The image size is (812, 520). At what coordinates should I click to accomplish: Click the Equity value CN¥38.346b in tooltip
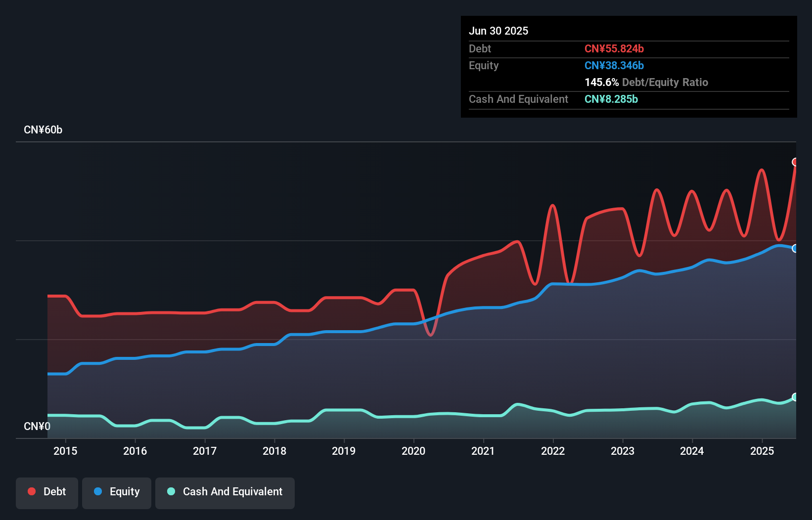point(614,66)
